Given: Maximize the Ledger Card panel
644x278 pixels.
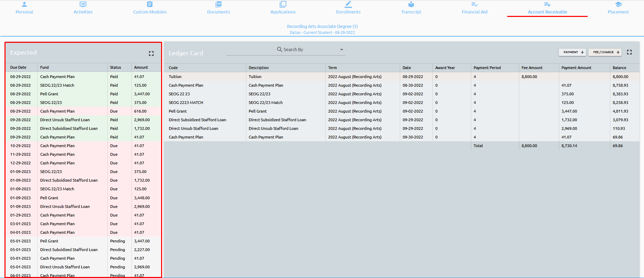Looking at the screenshot, I should (629, 52).
